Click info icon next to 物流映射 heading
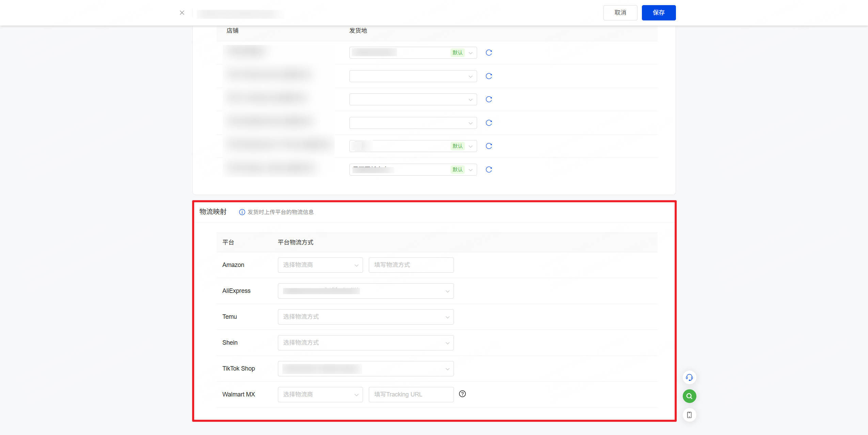 [x=242, y=212]
